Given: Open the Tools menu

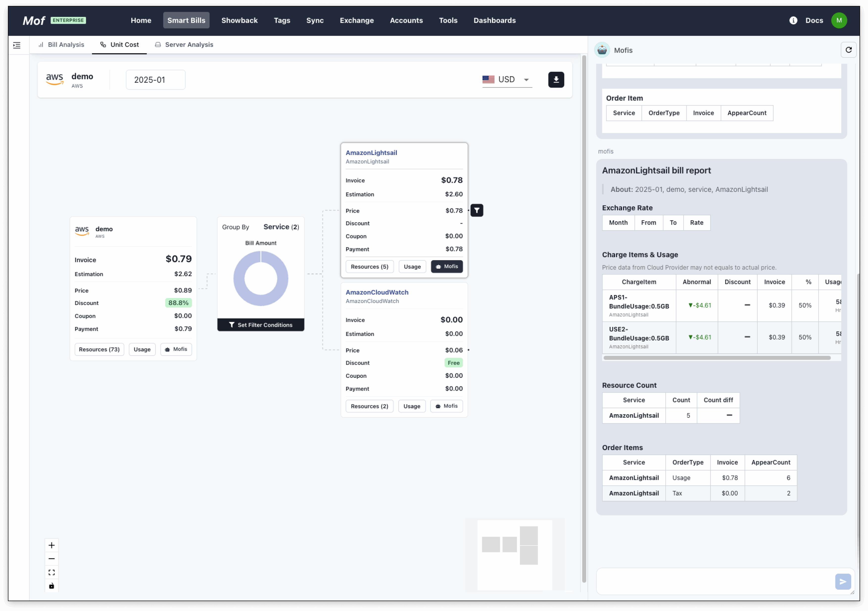Looking at the screenshot, I should coord(448,21).
